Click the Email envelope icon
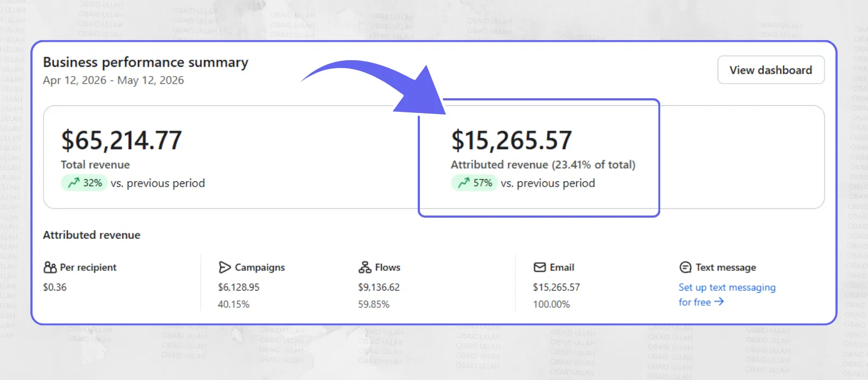This screenshot has width=868, height=380. click(540, 267)
